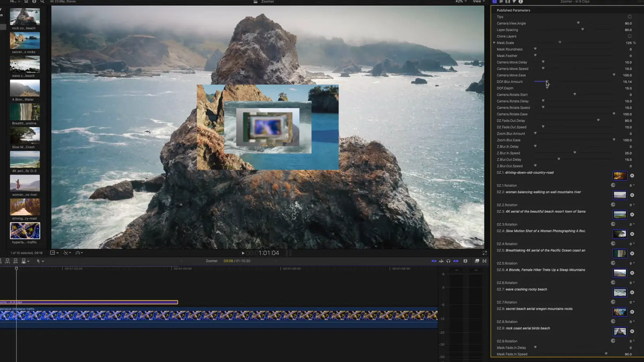Viewport: 644px width, 362px height.
Task: Clear the DZ.4 Slow Motion Shot drop zone
Action: [632, 234]
